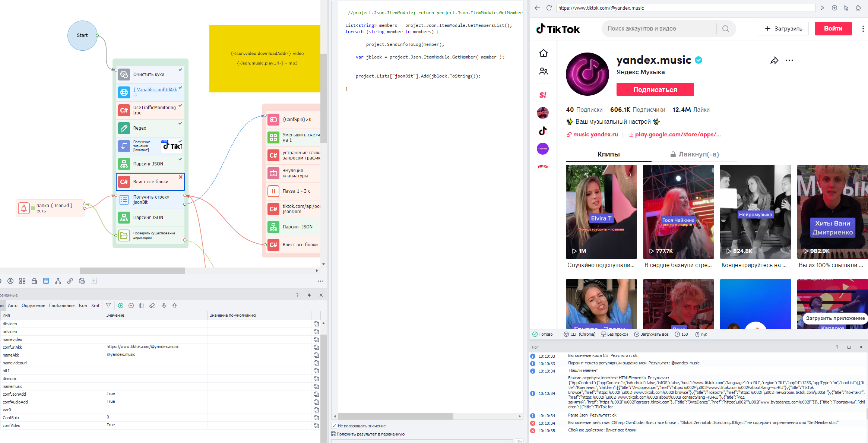Click the red remove variable icon
The width and height of the screenshot is (868, 443).
point(131,306)
